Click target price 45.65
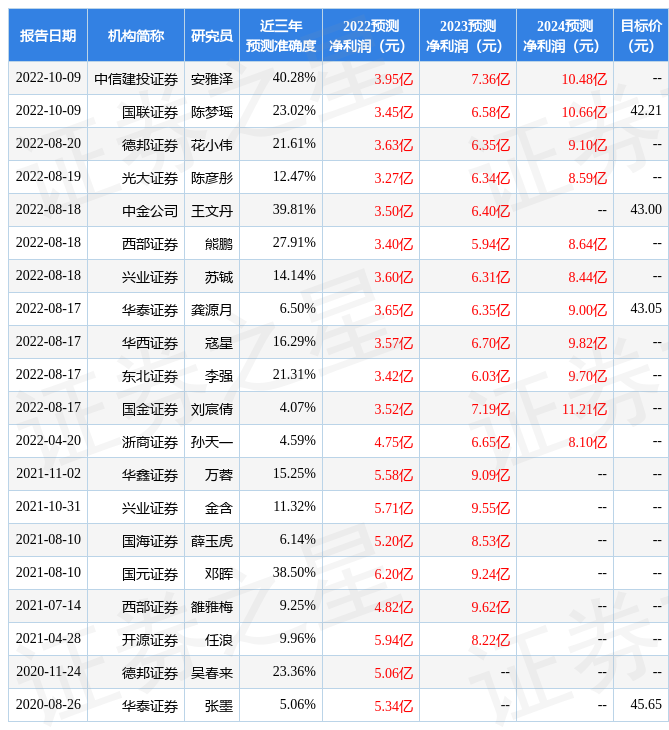 click(646, 705)
